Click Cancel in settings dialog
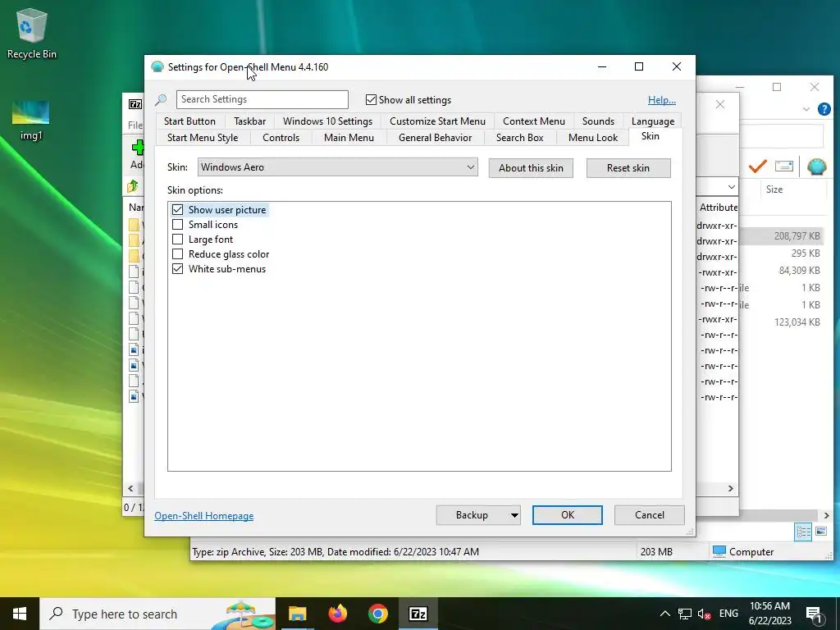This screenshot has height=630, width=840. [x=650, y=515]
